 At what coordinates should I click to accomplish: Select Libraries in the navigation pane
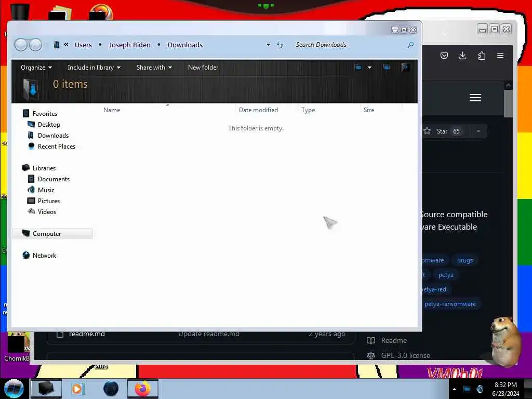coord(39,168)
